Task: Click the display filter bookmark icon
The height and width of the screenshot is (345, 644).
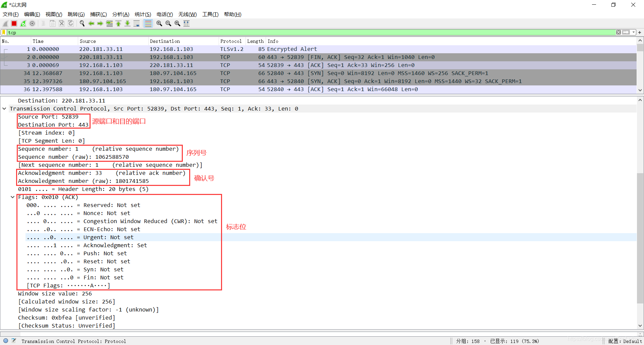Action: (4, 32)
